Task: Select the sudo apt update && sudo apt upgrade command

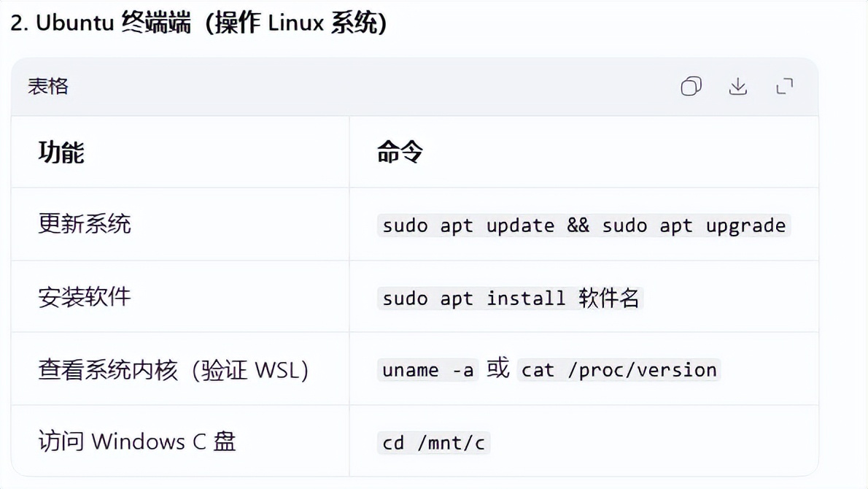Action: point(584,226)
